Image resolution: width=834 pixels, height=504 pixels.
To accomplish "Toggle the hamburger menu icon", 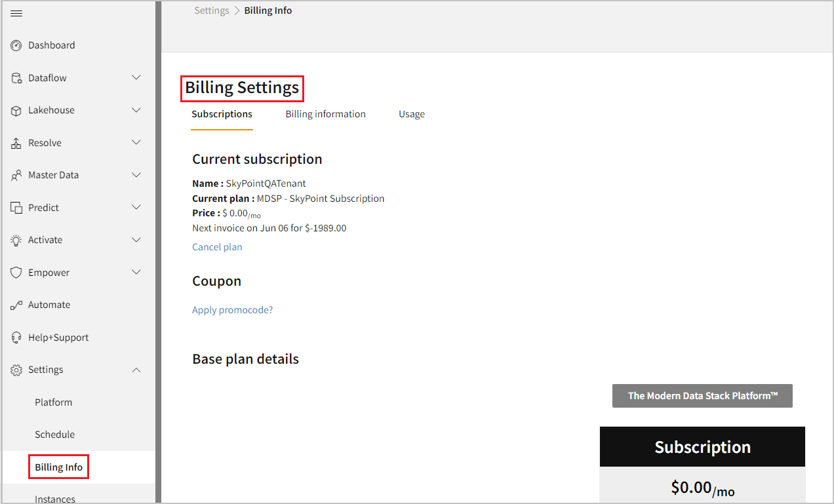I will [x=16, y=13].
